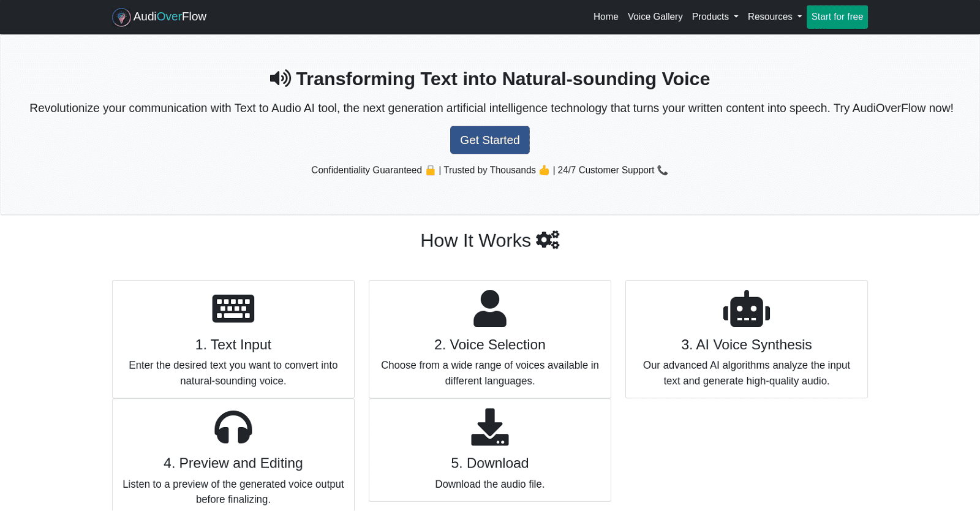Open the Voice Gallery page
The height and width of the screenshot is (511, 980).
click(655, 17)
